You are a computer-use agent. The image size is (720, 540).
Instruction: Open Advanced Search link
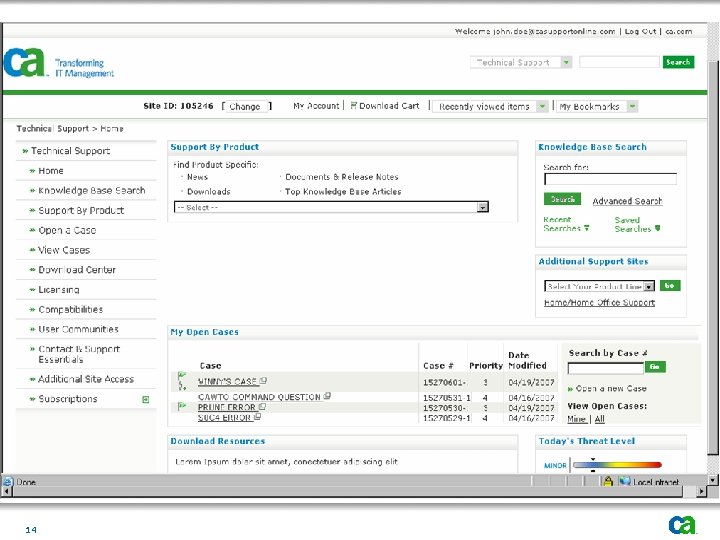tap(627, 201)
